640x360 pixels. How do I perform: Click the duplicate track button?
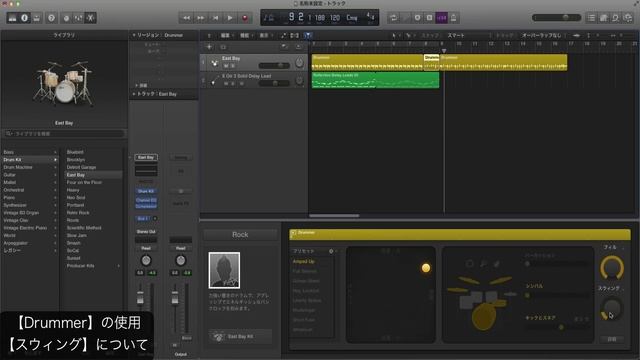coord(223,47)
